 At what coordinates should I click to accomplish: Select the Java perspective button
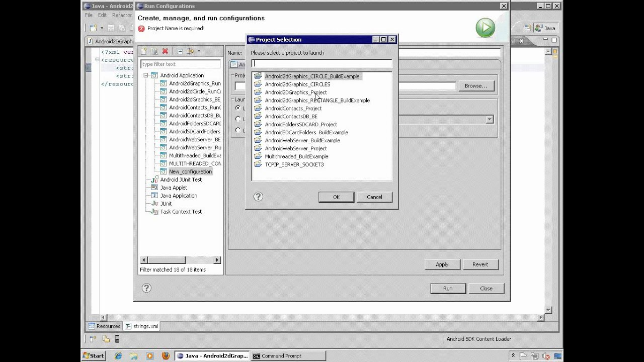pyautogui.click(x=545, y=29)
